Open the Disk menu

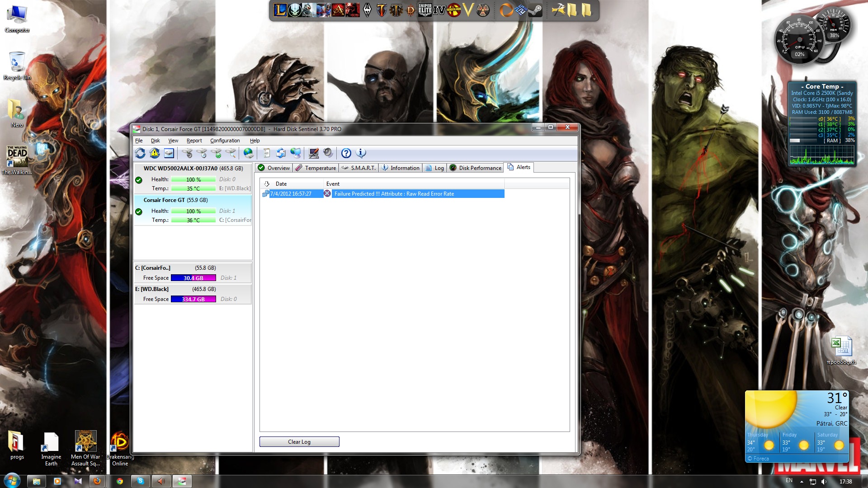tap(156, 141)
